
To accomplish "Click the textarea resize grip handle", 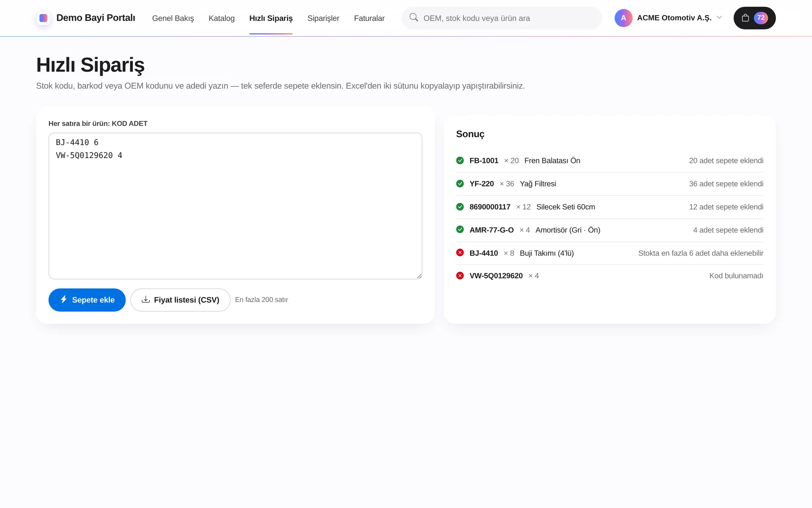I will (x=419, y=276).
